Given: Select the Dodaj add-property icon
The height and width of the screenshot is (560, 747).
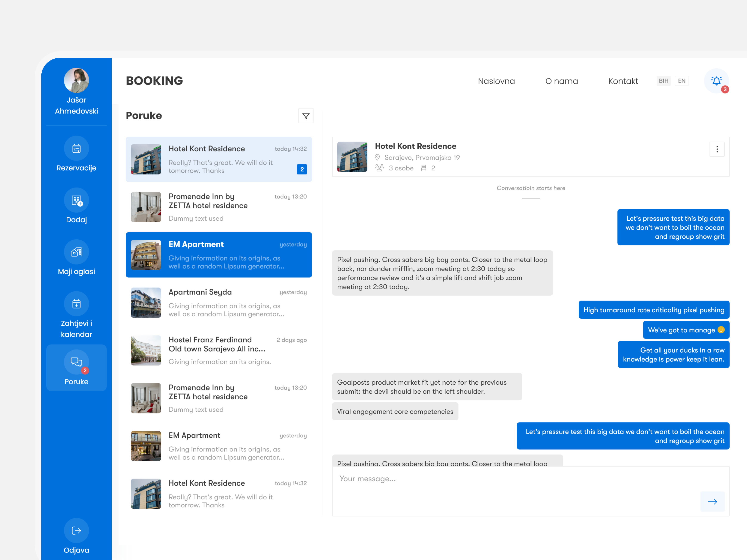Looking at the screenshot, I should 76,200.
